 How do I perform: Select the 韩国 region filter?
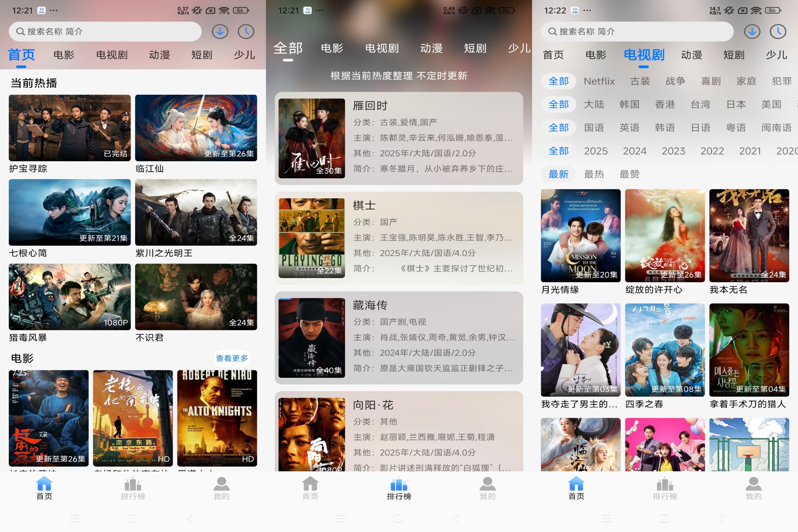point(629,104)
